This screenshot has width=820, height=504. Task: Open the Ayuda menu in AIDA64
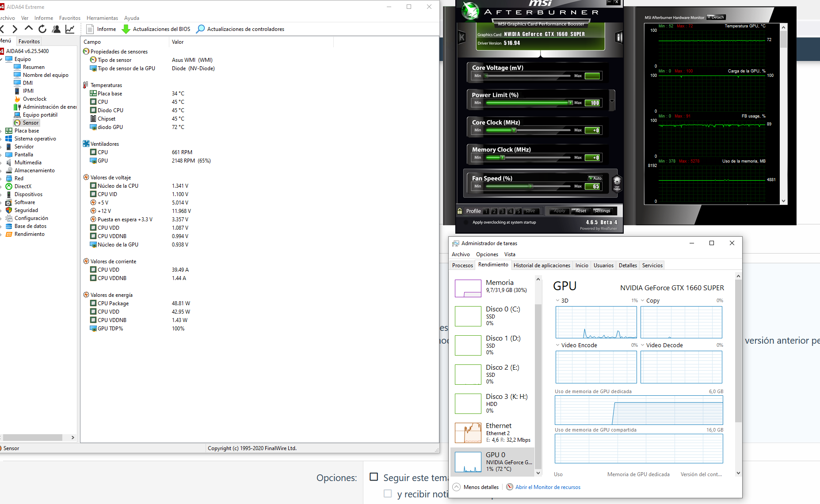131,18
